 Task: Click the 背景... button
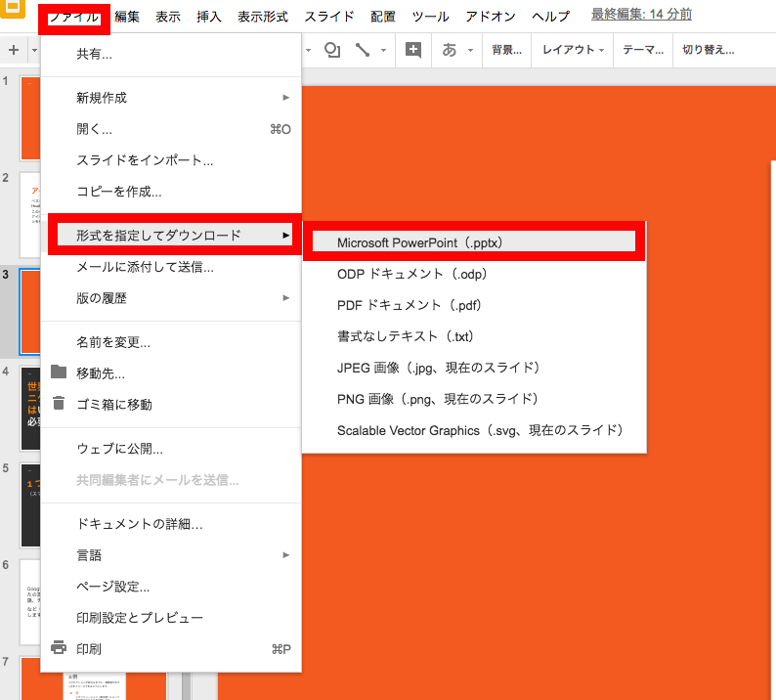[506, 50]
